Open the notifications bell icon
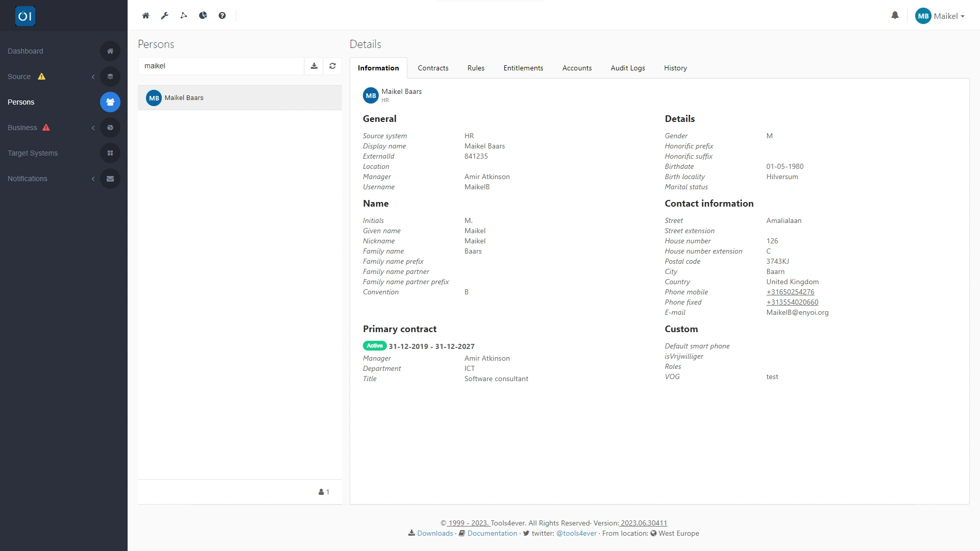Screen dimensions: 980x551 895,15
